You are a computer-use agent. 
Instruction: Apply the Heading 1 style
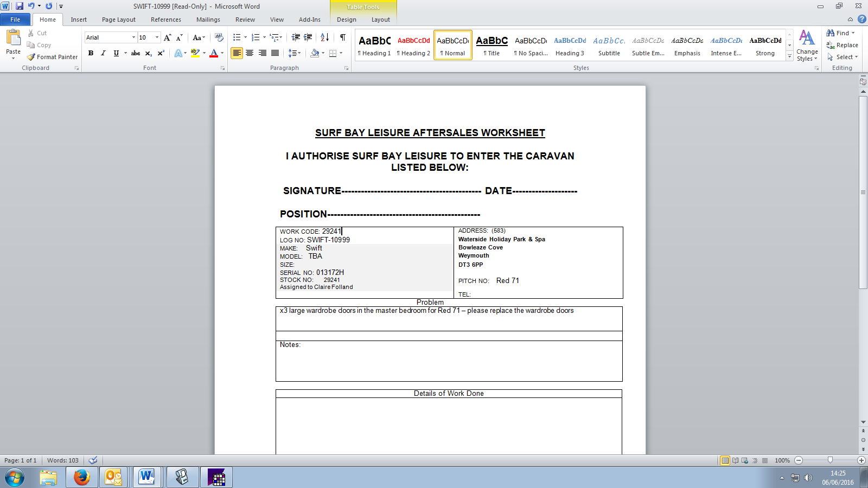[x=374, y=45]
